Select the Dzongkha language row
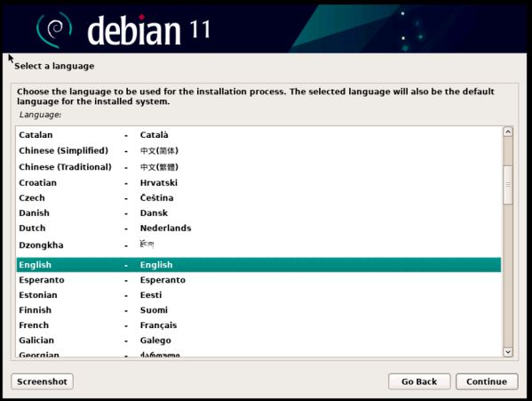 tap(258, 245)
